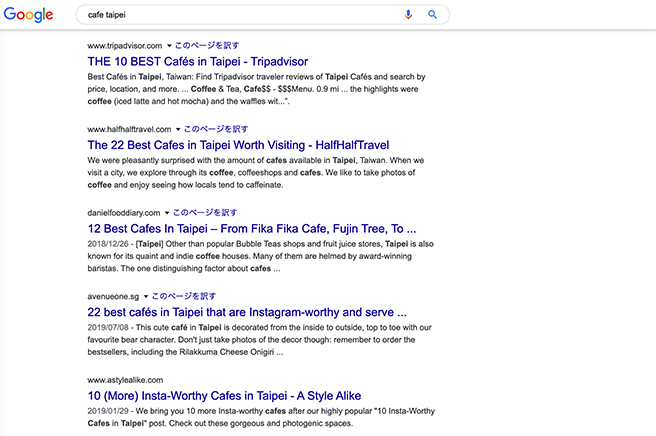Viewport: 656px width, 436px height.
Task: Open 'The 22 Best Cafes in Taipei Worth Visiting' result
Action: point(238,145)
